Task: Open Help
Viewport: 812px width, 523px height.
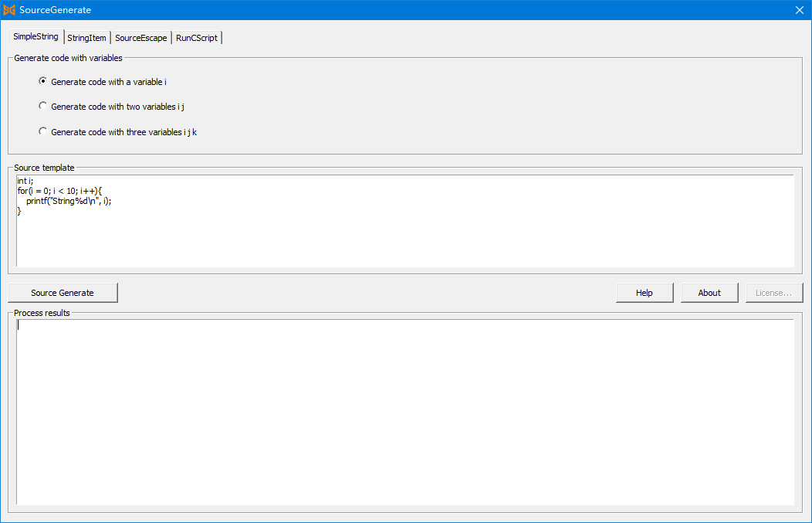Action: click(x=644, y=293)
